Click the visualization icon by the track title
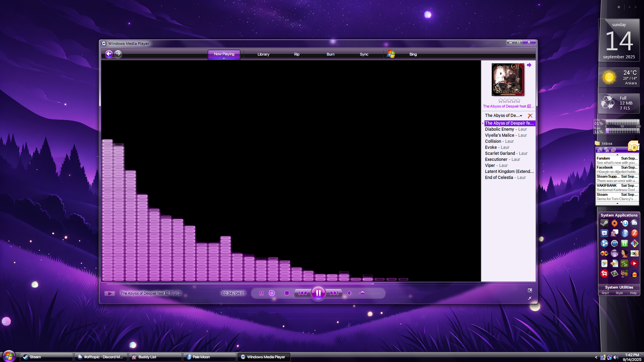 (109, 293)
